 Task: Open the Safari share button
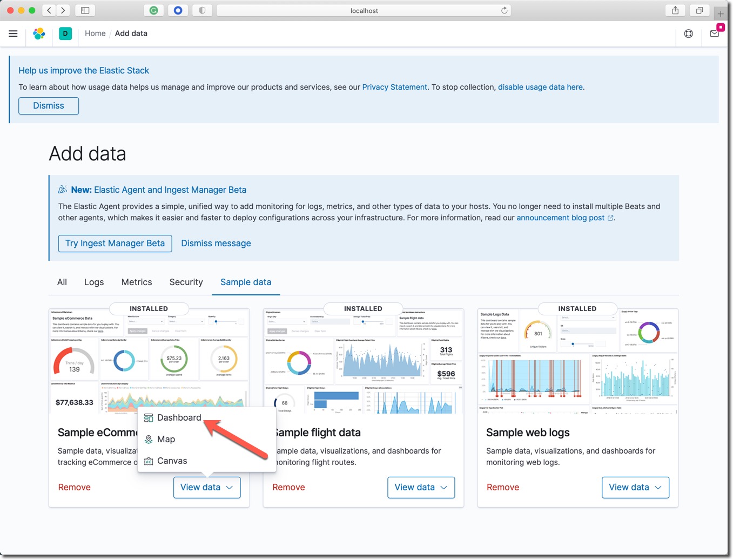click(675, 10)
